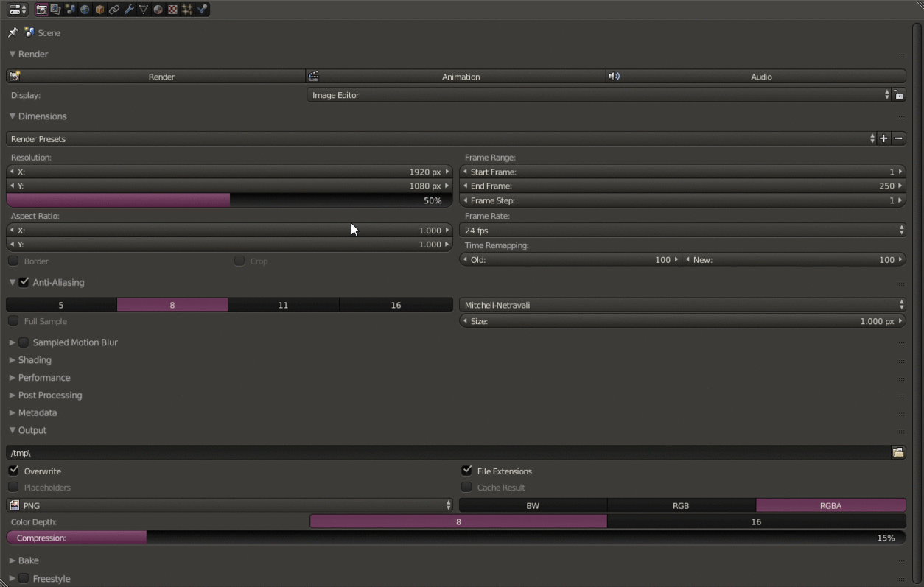Switch to Scene properties tab icon
The image size is (924, 587).
tap(70, 10)
